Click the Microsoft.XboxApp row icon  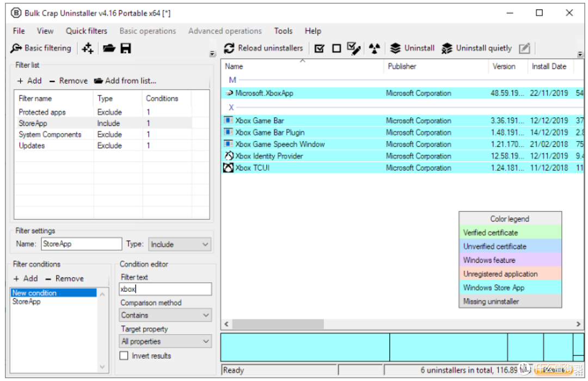(229, 93)
